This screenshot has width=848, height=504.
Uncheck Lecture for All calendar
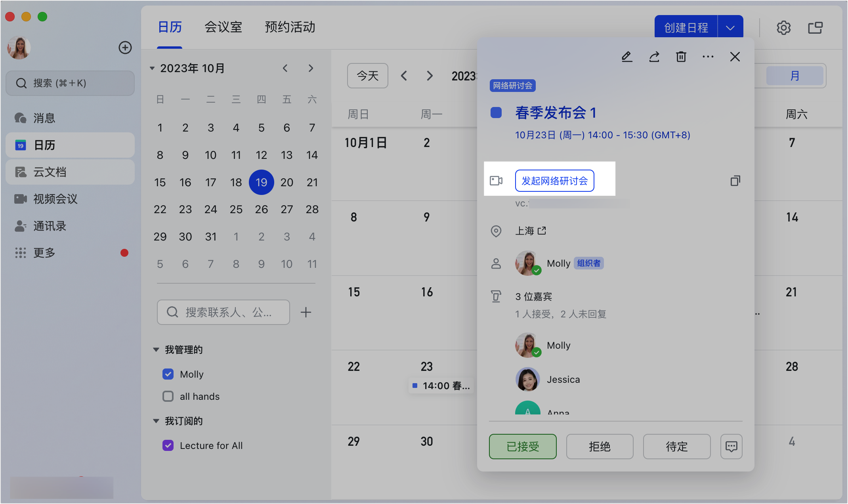(168, 445)
